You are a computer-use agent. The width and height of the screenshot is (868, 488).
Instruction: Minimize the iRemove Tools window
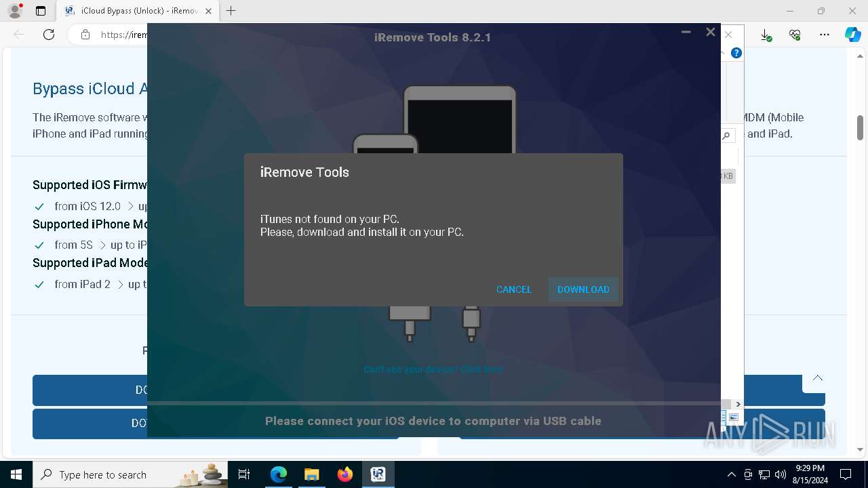(x=686, y=32)
